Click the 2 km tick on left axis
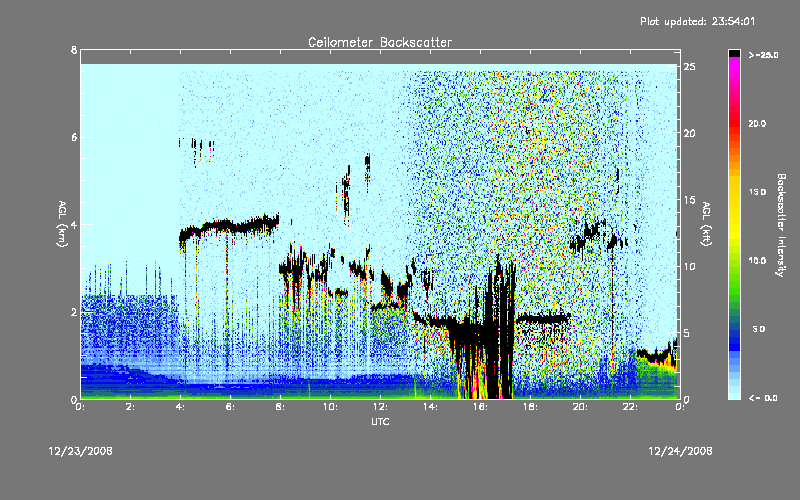 pos(74,312)
